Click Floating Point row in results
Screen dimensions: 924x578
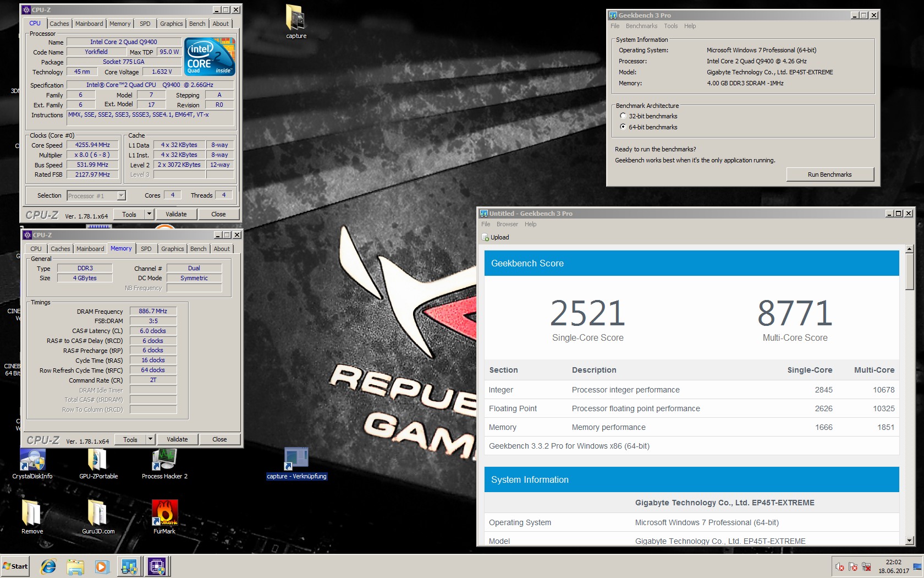(691, 408)
